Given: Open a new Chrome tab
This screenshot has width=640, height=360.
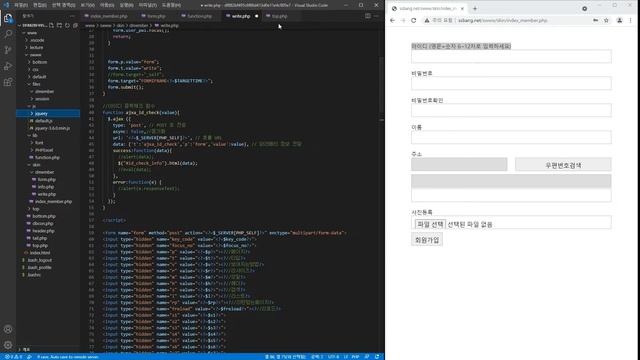Looking at the screenshot, I should [x=475, y=8].
